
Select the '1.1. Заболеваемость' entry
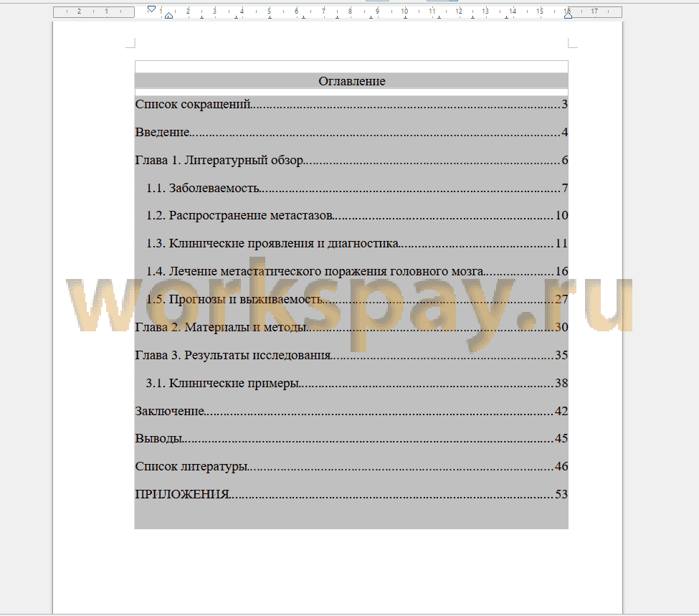tap(356, 188)
